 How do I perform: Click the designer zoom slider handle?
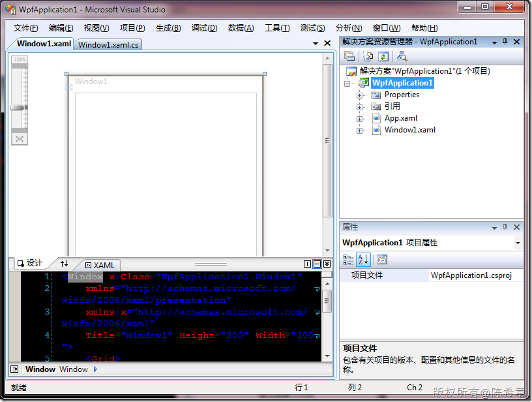(x=19, y=108)
